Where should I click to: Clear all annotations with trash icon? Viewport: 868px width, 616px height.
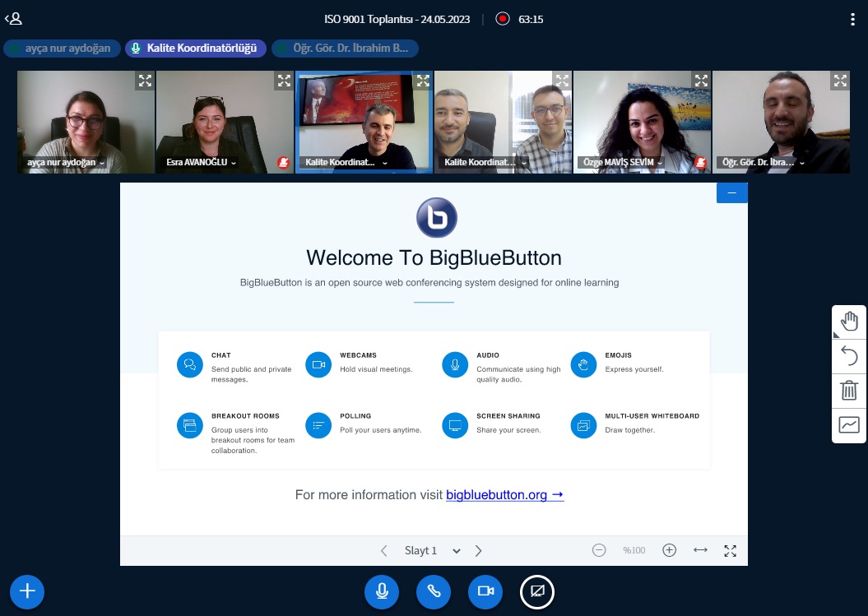pyautogui.click(x=848, y=390)
